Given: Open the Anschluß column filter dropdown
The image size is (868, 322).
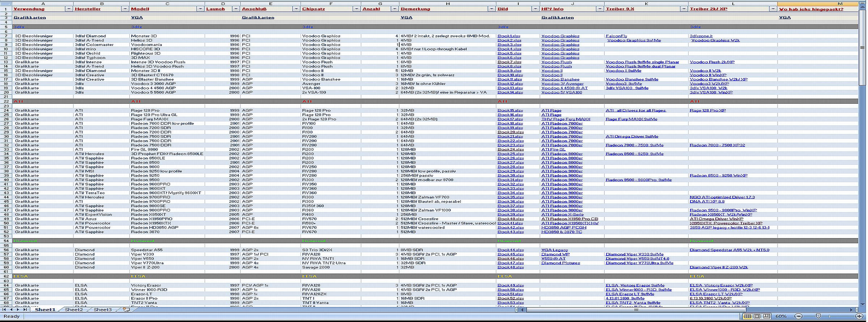Looking at the screenshot, I should tap(296, 9).
